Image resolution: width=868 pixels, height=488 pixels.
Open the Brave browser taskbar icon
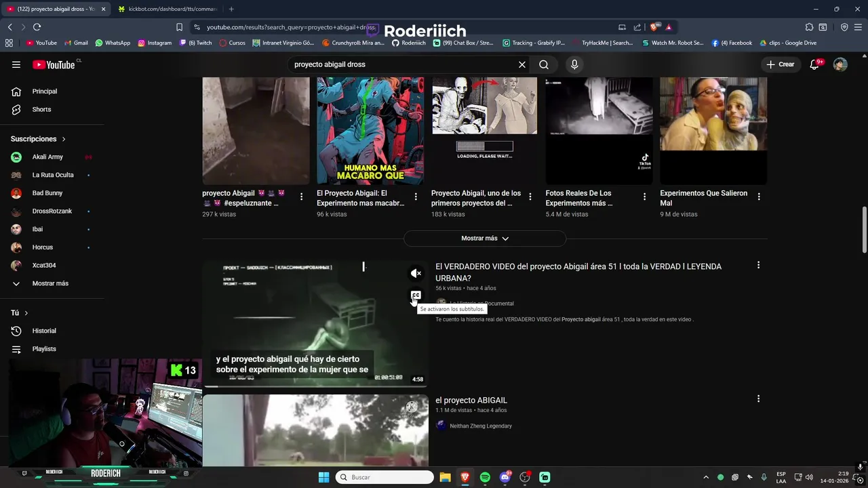(x=465, y=477)
